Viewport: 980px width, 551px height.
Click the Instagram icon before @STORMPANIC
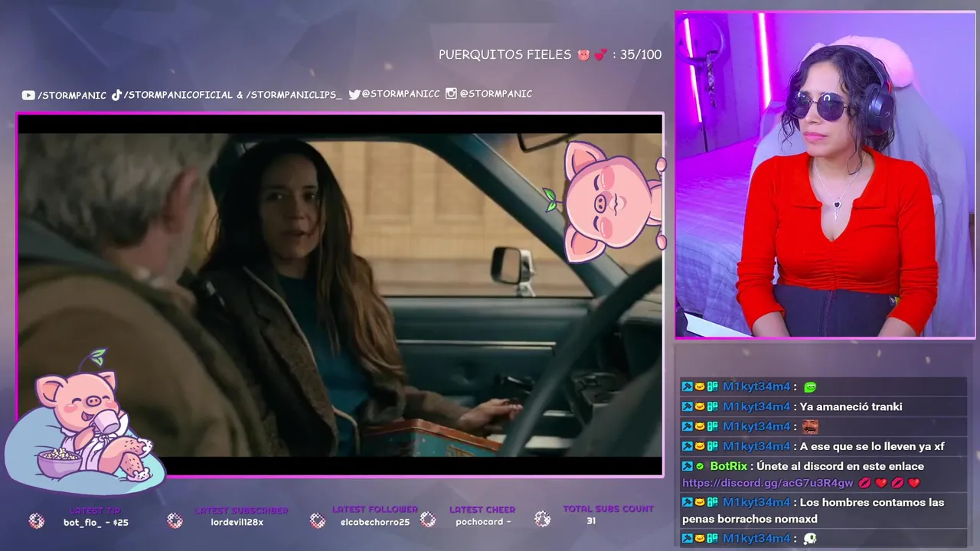pyautogui.click(x=451, y=93)
